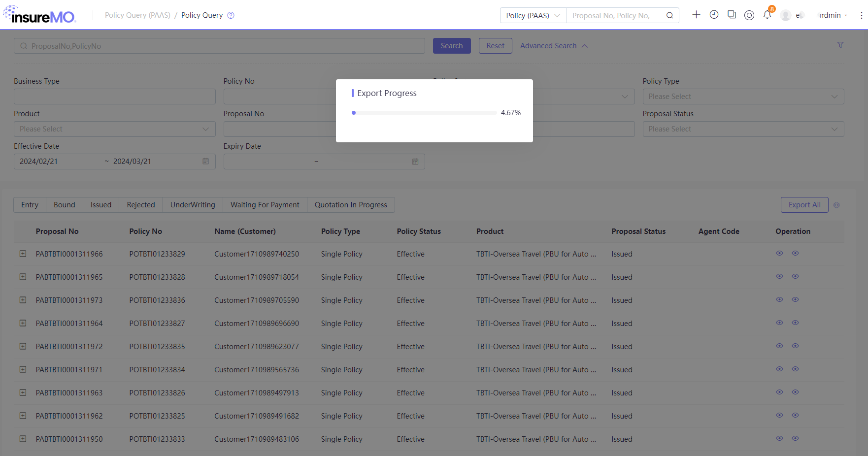Click second eye icon for PABTBTI0001311973 row
This screenshot has width=868, height=456.
tap(795, 299)
